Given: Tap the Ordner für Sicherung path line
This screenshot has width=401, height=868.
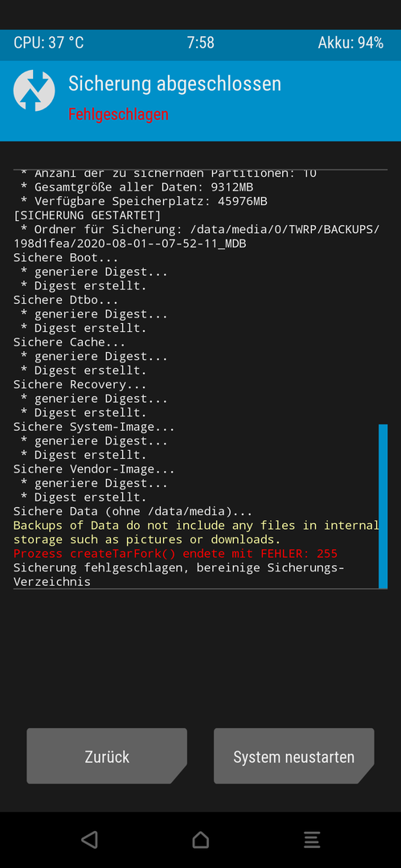Looking at the screenshot, I should click(x=196, y=236).
